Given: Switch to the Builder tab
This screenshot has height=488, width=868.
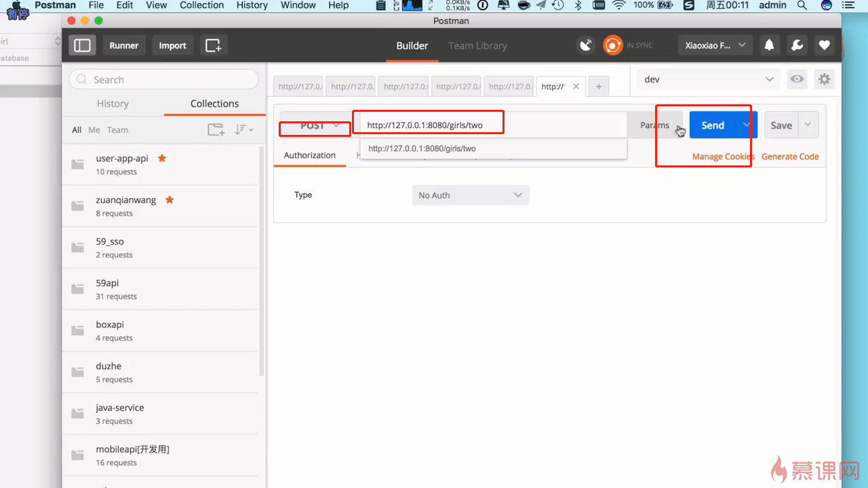Looking at the screenshot, I should tap(412, 45).
